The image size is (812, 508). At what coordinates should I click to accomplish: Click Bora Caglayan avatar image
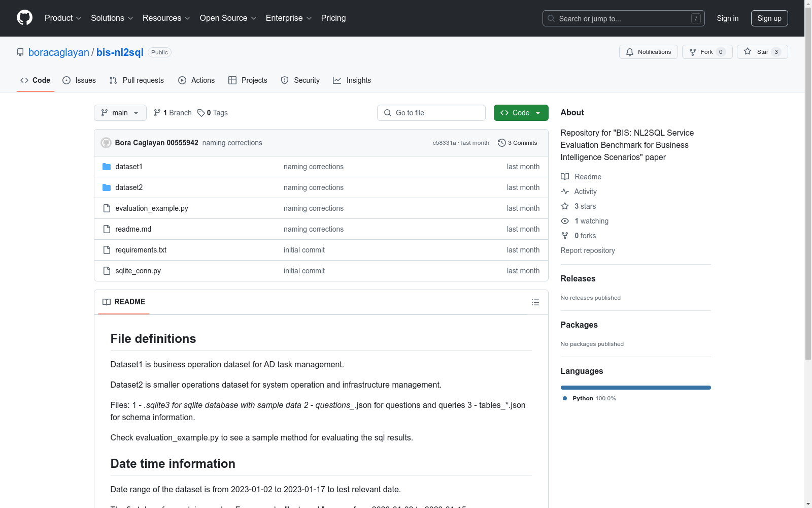106,143
